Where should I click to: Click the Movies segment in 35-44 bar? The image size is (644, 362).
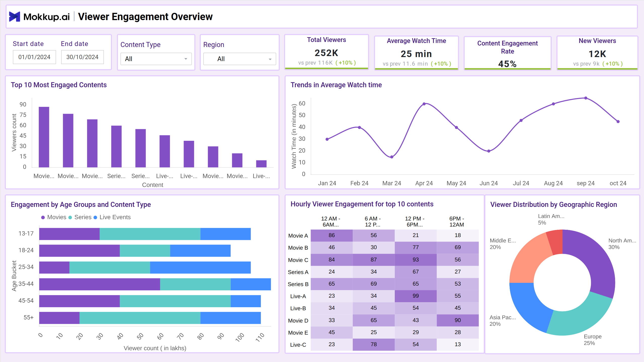100,284
